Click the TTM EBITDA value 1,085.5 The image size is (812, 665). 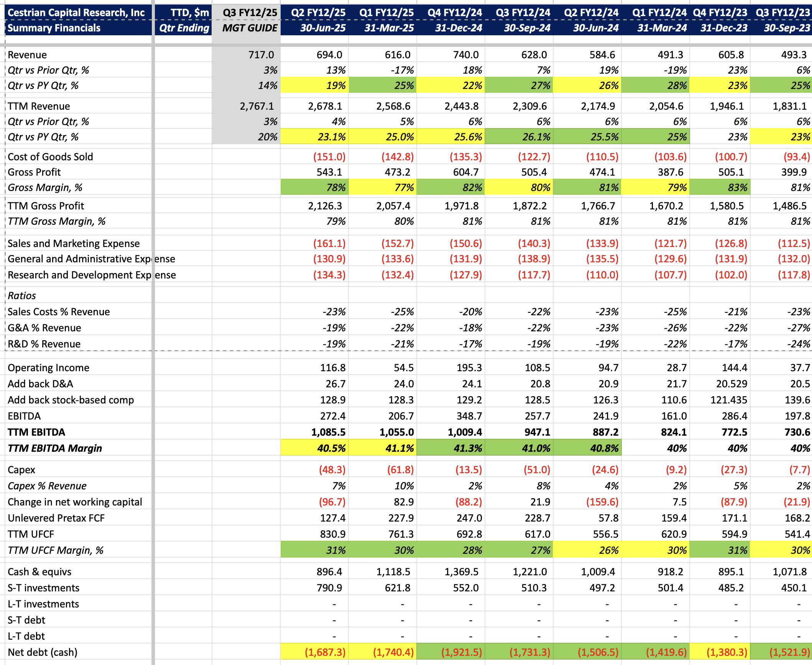tap(328, 432)
